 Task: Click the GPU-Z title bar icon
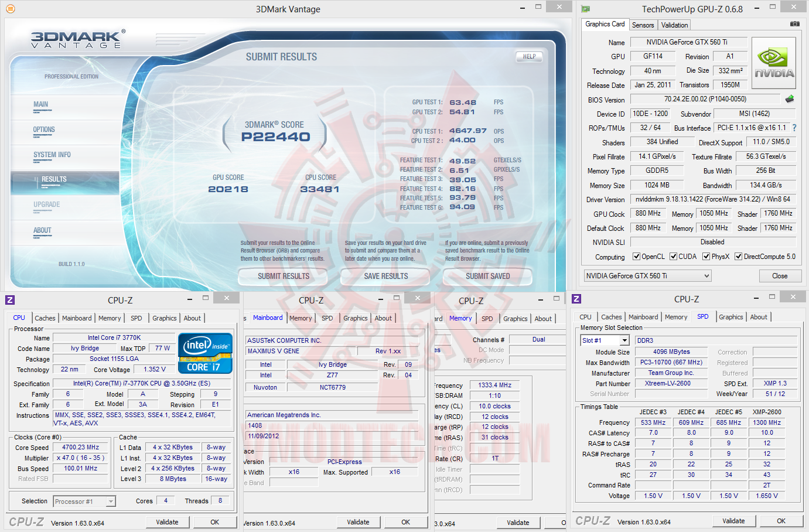coord(585,9)
